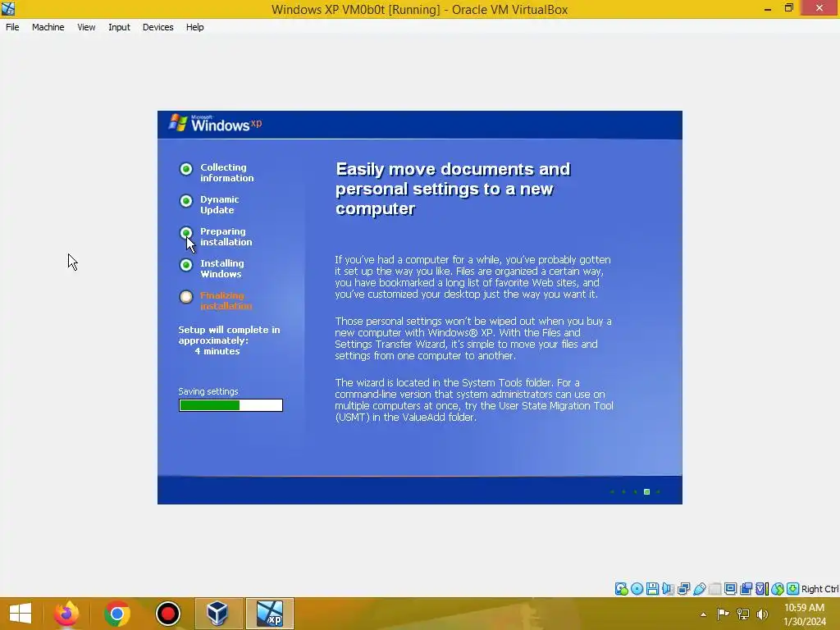Open the optical disc drive indicator
This screenshot has height=630, width=840.
pos(637,589)
